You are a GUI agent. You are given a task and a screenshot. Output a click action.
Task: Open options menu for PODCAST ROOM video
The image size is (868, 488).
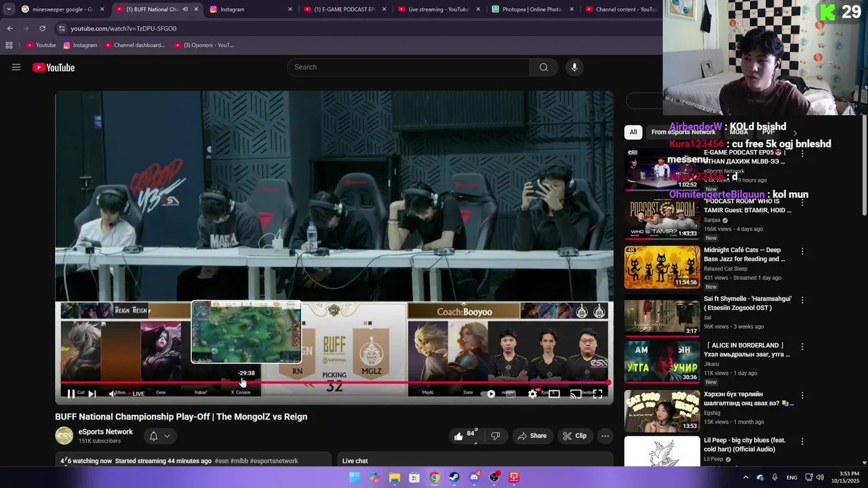tap(802, 203)
